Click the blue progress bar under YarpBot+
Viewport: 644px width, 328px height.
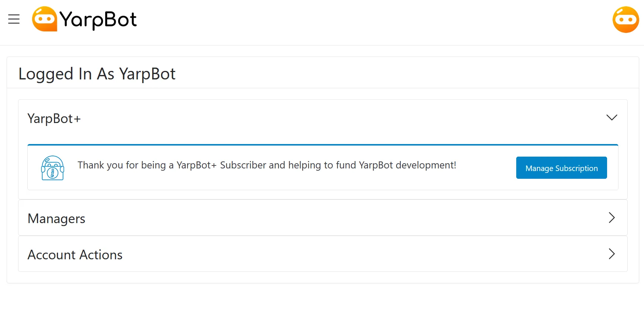pos(322,144)
